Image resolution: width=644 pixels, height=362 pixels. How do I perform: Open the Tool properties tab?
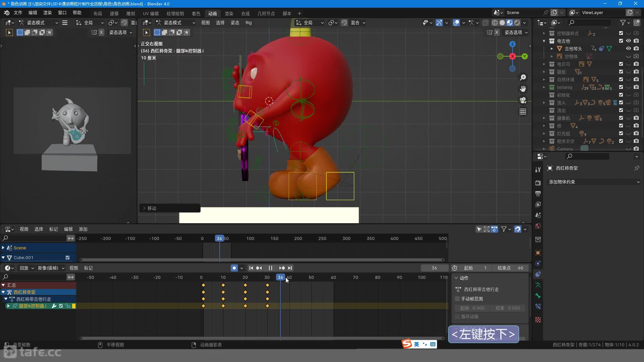click(538, 170)
